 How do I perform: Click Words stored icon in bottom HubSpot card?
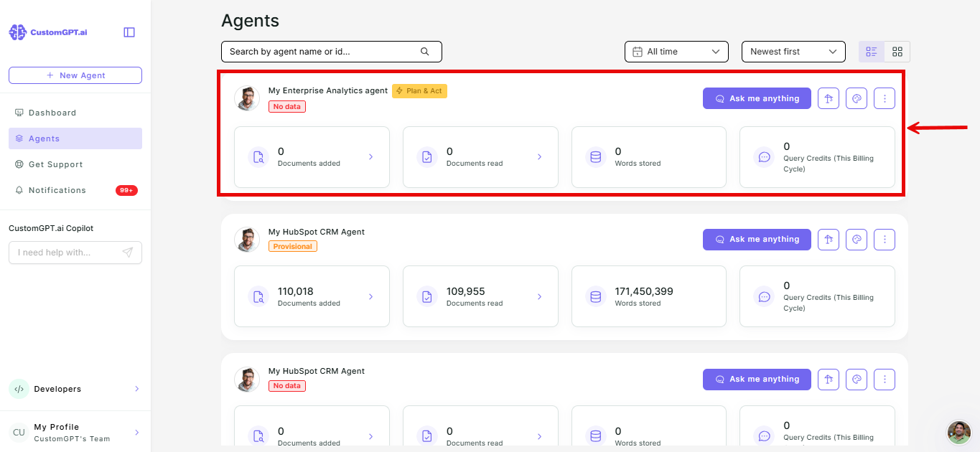click(595, 436)
